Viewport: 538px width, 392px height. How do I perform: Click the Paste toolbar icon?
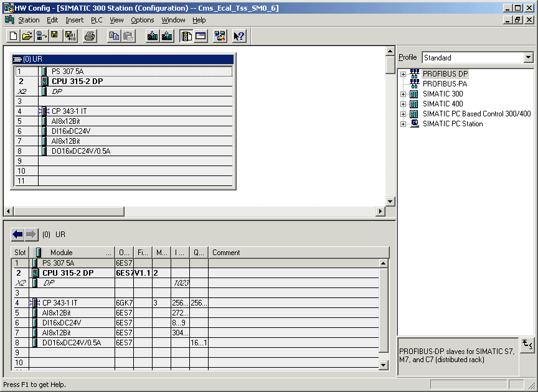pyautogui.click(x=128, y=36)
